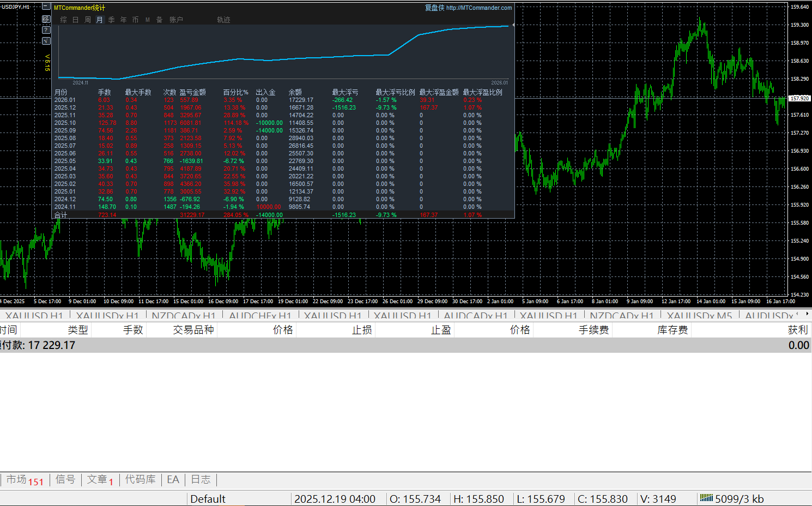This screenshot has width=812, height=506.
Task: Open the 市场 market terminal tab
Action: point(25,480)
